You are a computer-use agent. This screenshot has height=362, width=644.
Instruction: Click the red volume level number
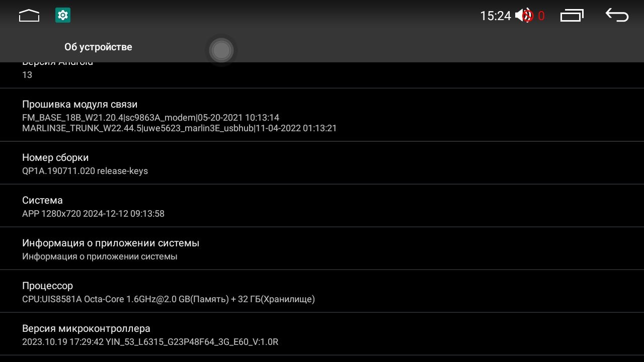click(541, 16)
